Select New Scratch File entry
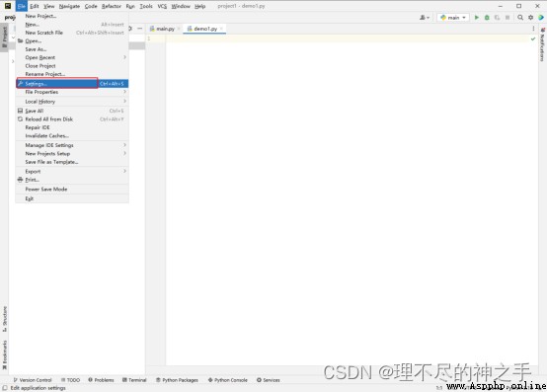The image size is (547, 392). [72, 33]
